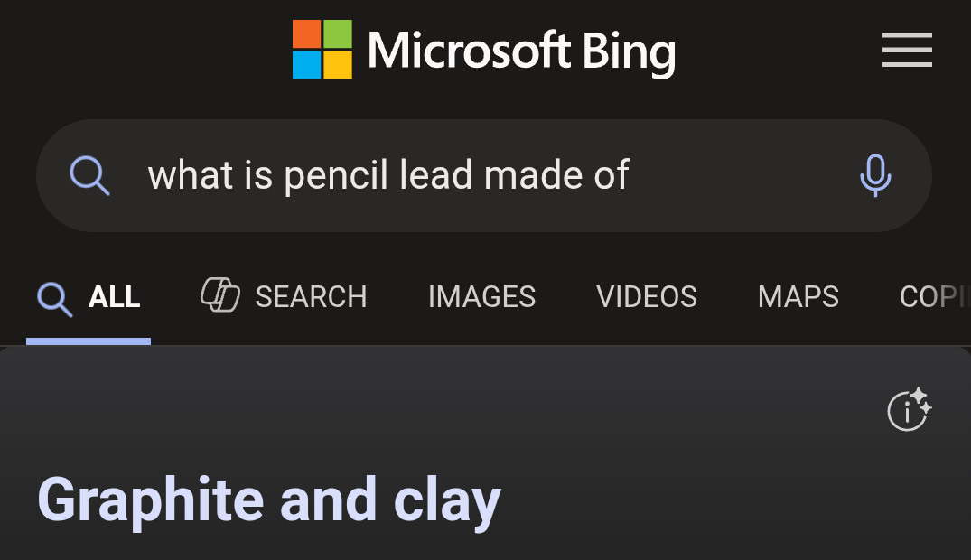Open the AI answer info icon
The image size is (971, 560).
pyautogui.click(x=908, y=411)
